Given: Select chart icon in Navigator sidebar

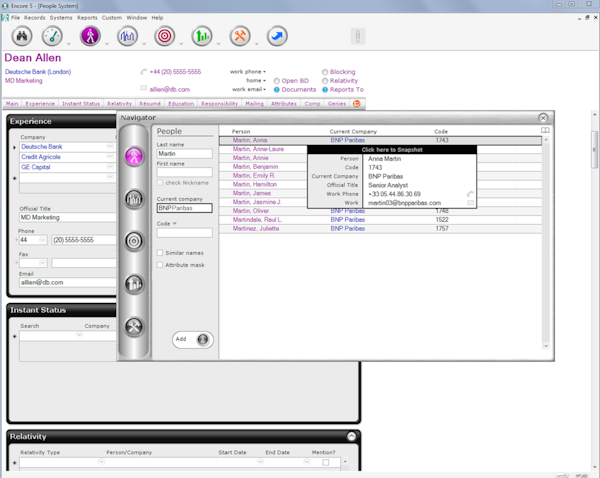Looking at the screenshot, I should [x=134, y=284].
